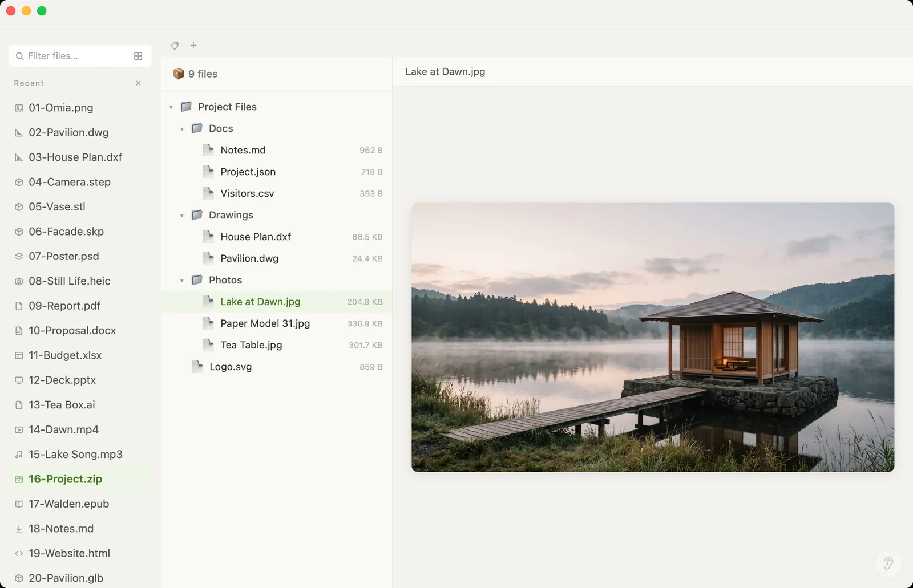Open 13-Tea Box.ai from the recent list
913x588 pixels.
point(80,405)
